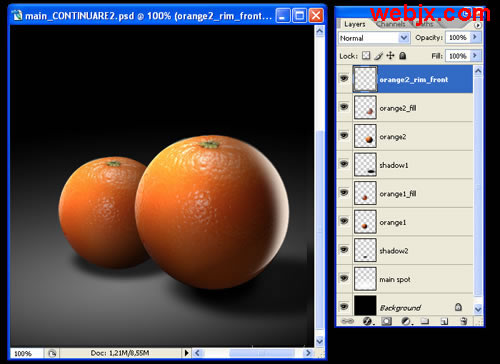Add a layer style via fx icon
The width and height of the screenshot is (500, 364).
coord(367,321)
